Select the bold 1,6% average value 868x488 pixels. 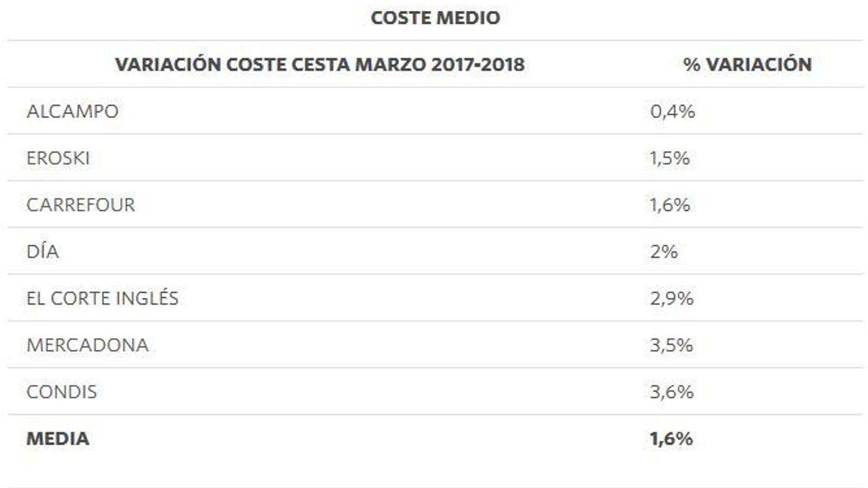[671, 439]
